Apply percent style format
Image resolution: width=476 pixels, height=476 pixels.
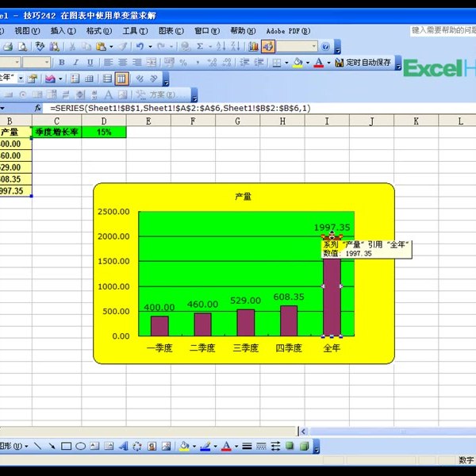(183, 63)
